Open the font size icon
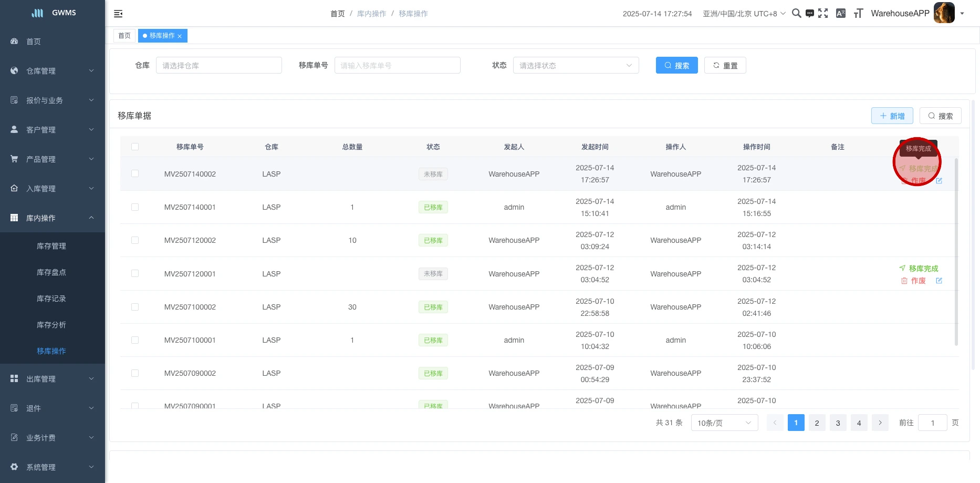This screenshot has height=483, width=980. tap(858, 14)
